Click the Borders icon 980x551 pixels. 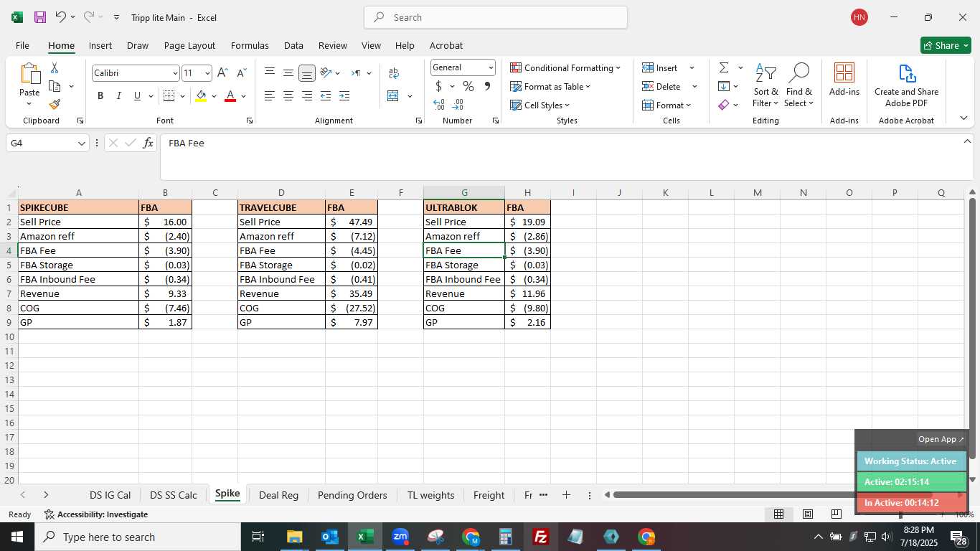point(169,96)
